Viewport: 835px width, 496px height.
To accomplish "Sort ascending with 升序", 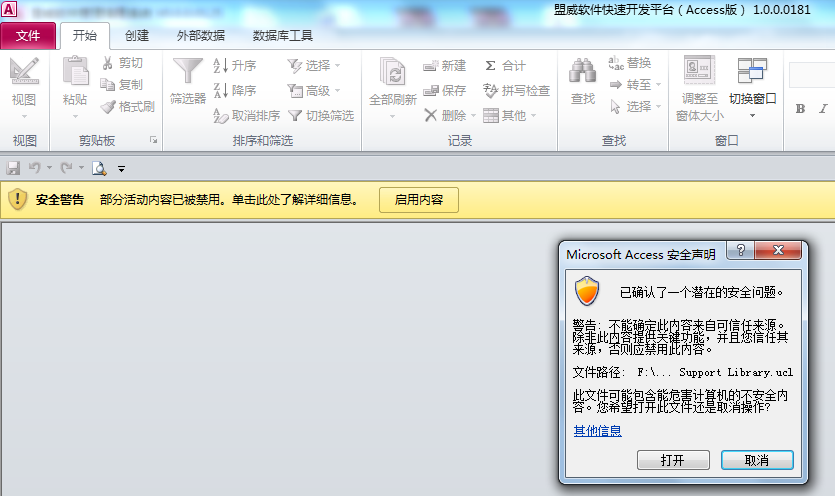I will click(x=234, y=66).
